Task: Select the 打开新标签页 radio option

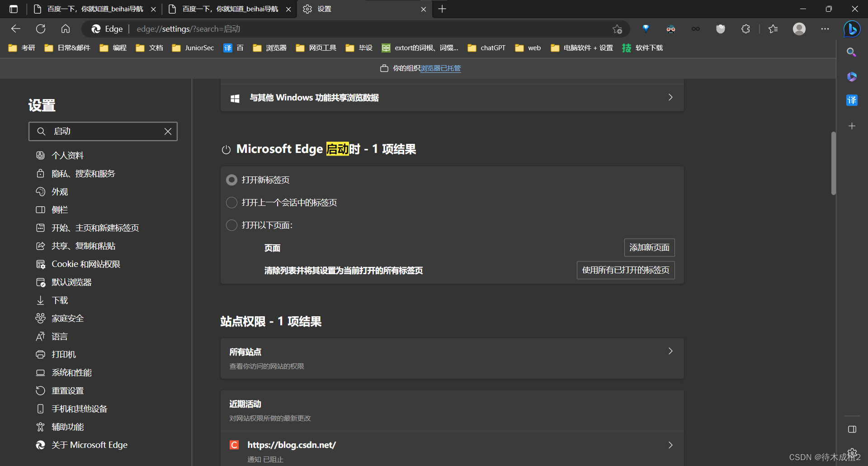Action: pyautogui.click(x=231, y=180)
